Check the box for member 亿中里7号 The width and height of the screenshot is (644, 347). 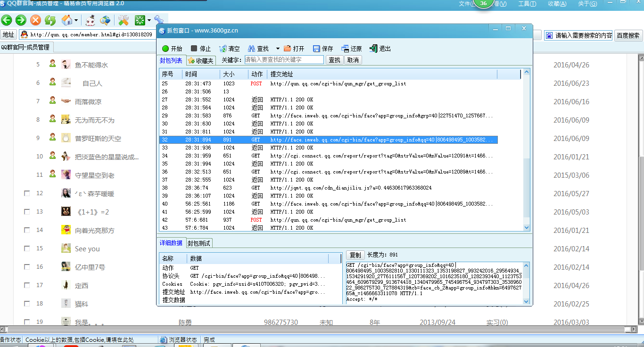click(x=27, y=267)
